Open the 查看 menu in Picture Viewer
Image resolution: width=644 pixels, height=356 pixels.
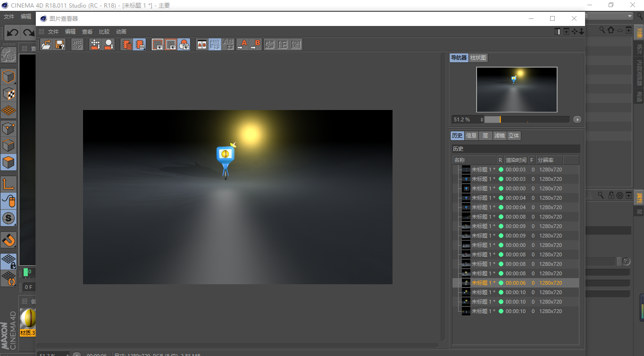(87, 32)
